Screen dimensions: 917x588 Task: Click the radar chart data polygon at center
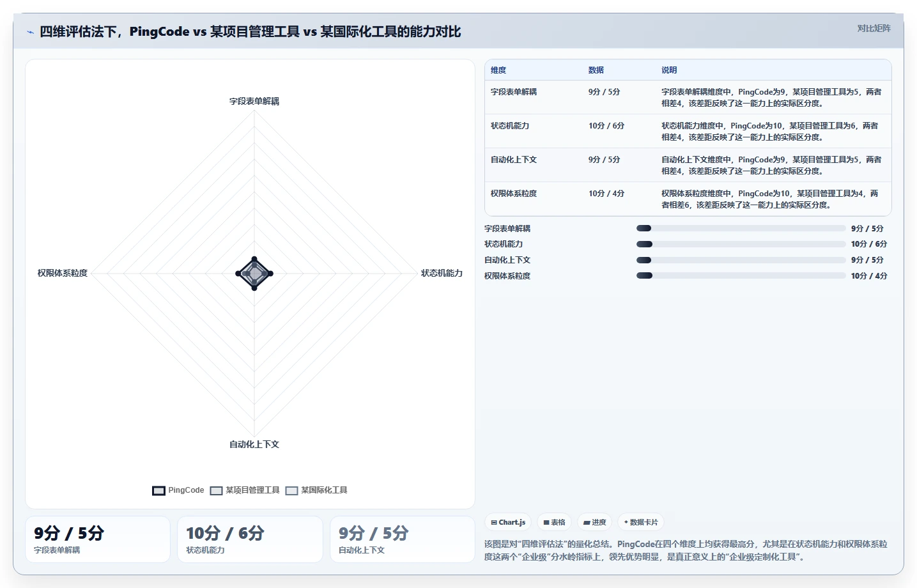(x=254, y=274)
